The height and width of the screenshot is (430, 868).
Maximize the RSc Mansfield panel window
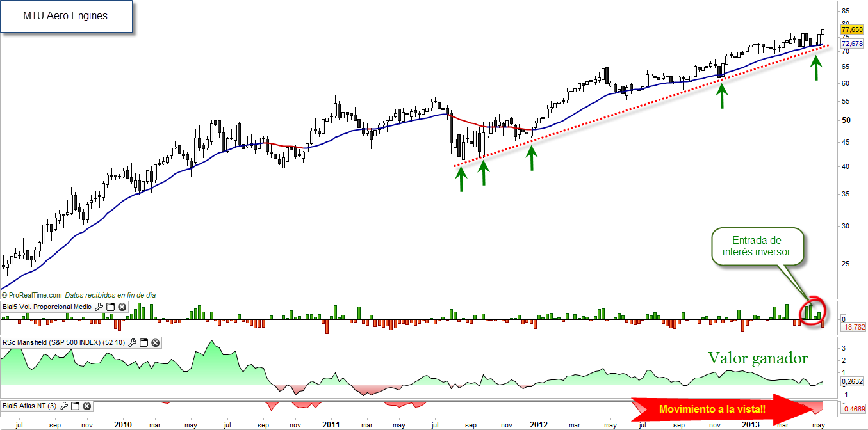(144, 343)
